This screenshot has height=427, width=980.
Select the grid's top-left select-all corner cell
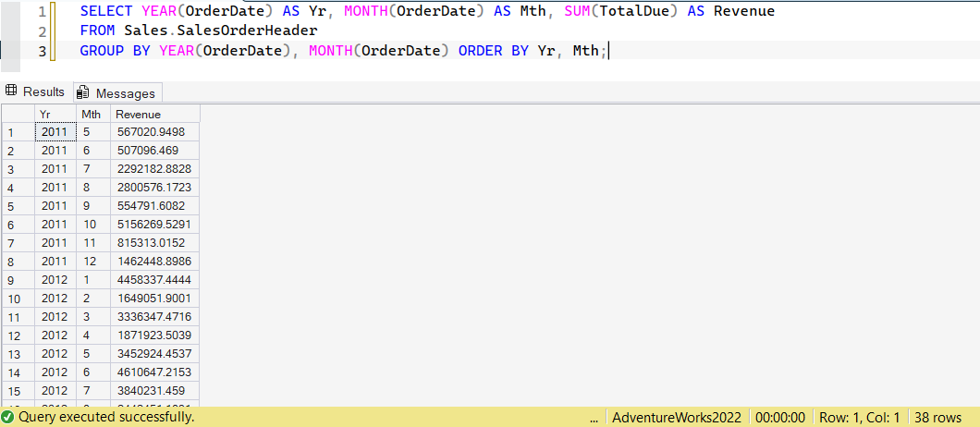pos(18,115)
